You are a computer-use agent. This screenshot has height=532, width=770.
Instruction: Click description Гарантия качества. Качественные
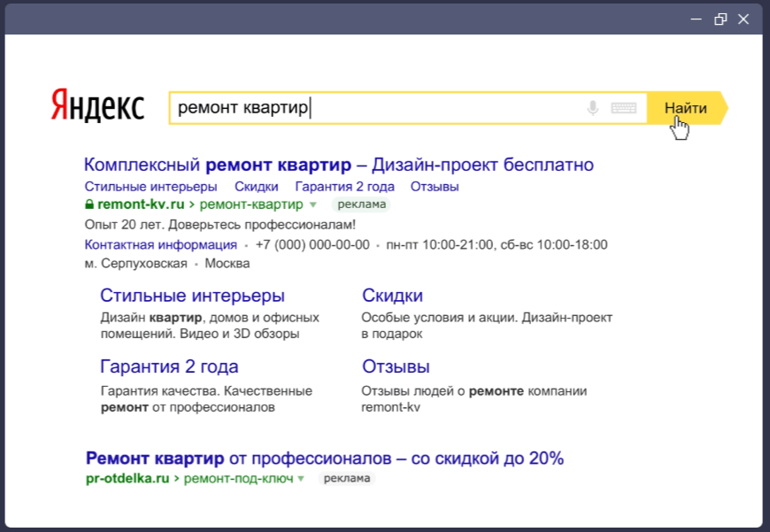[206, 391]
